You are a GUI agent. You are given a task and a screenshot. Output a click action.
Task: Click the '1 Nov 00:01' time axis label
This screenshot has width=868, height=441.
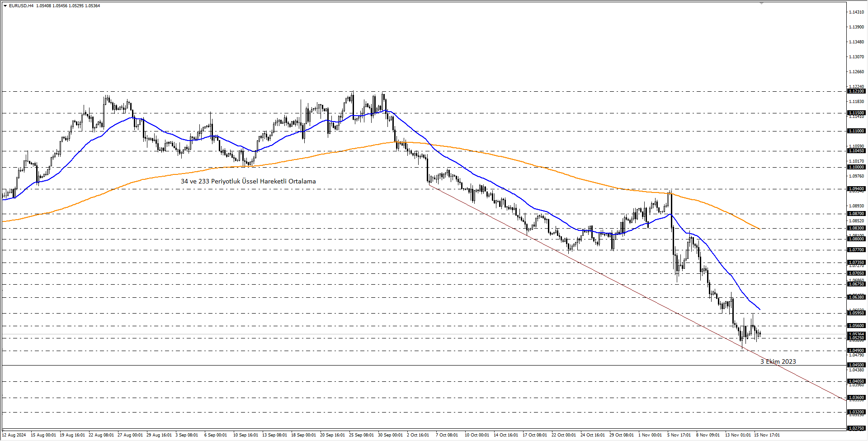point(650,435)
